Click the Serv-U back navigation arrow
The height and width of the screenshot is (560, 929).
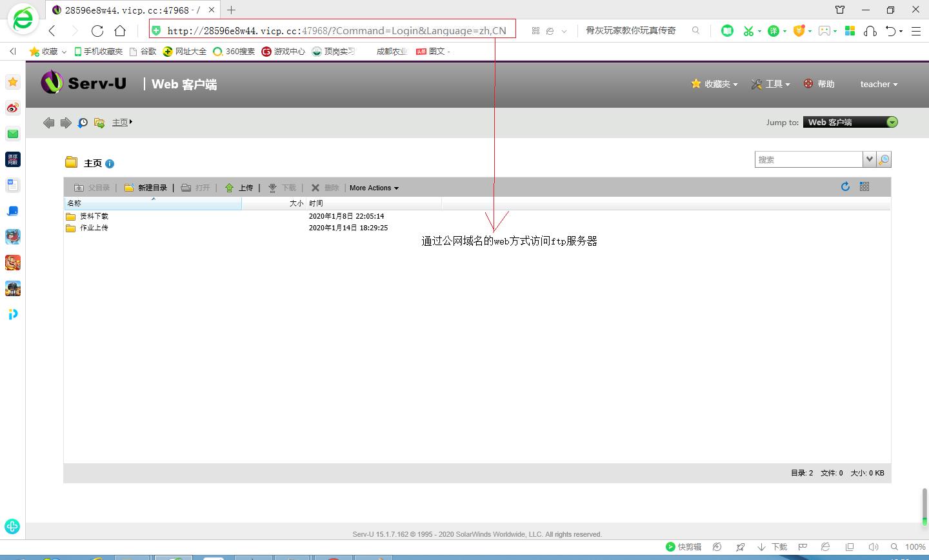tap(48, 123)
